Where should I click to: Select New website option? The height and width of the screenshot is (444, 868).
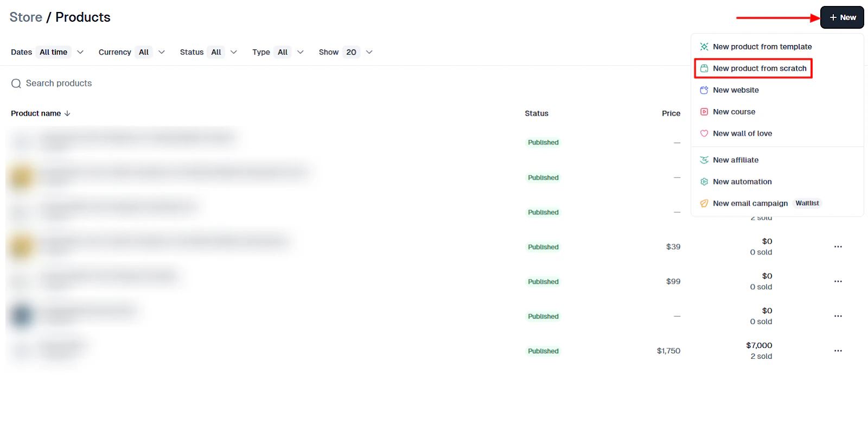tap(777, 90)
